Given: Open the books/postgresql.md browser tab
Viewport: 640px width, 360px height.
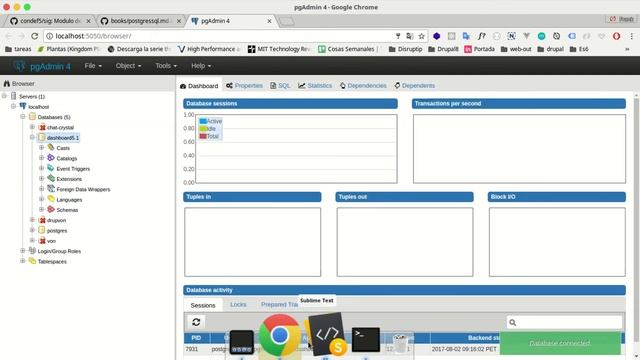Looking at the screenshot, I should pos(140,21).
